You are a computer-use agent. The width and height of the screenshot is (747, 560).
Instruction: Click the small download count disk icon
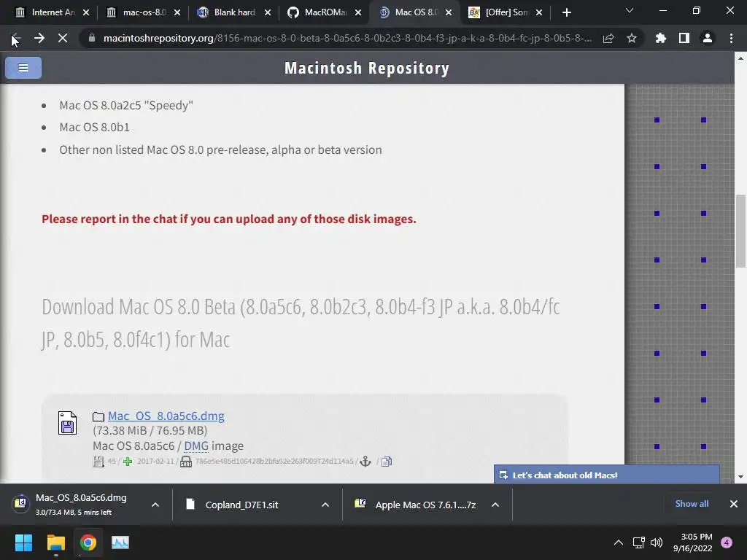(x=98, y=462)
